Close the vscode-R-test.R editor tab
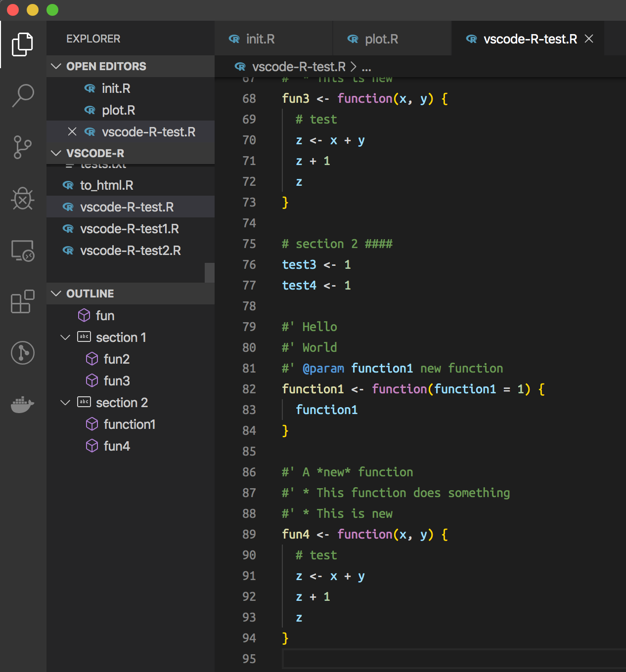 [x=589, y=39]
